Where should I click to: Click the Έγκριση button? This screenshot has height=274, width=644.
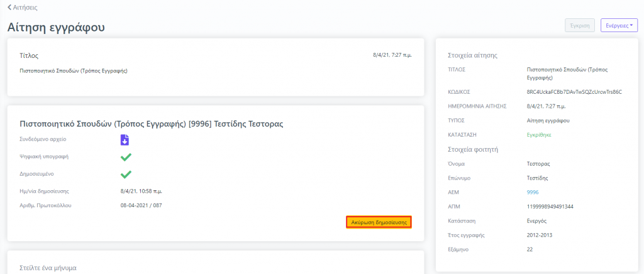pos(579,25)
